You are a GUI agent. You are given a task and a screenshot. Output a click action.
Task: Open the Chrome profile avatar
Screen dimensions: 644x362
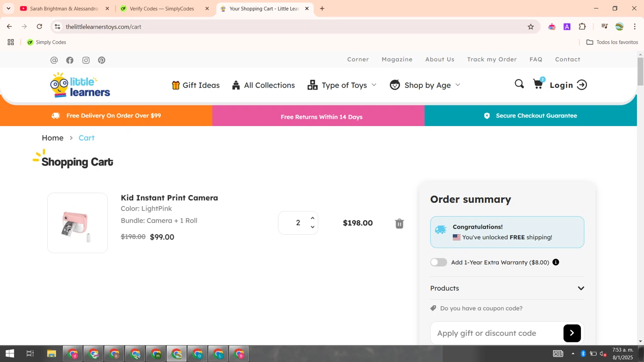pyautogui.click(x=620, y=27)
